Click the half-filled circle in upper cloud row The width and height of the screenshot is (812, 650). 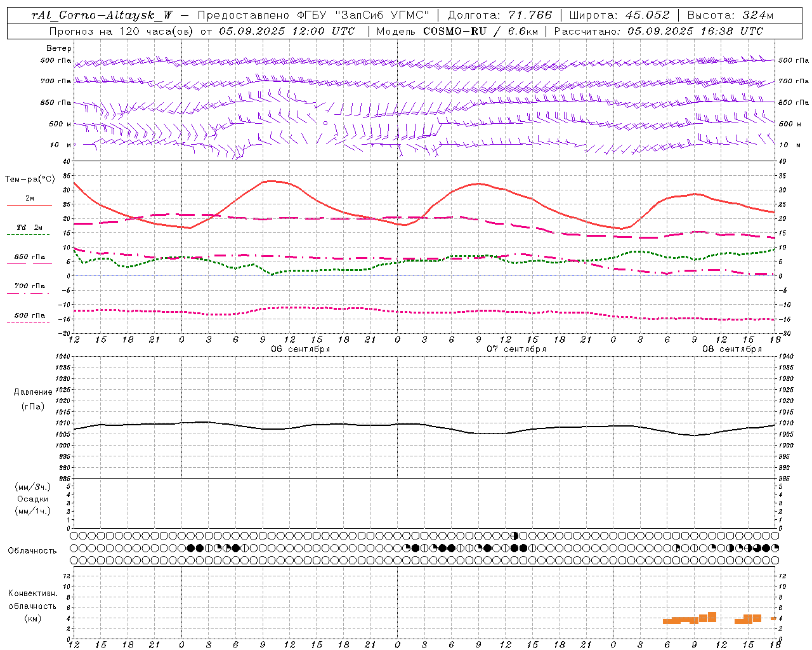click(x=514, y=536)
